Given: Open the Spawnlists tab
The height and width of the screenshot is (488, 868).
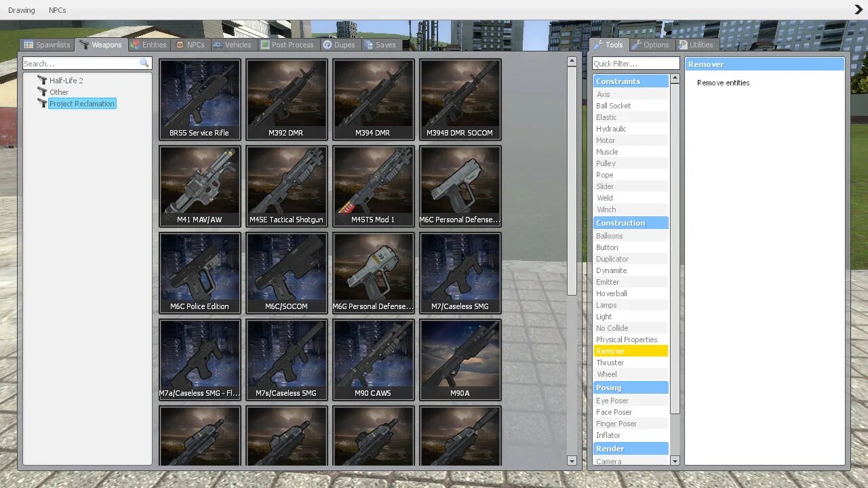Looking at the screenshot, I should tap(47, 45).
